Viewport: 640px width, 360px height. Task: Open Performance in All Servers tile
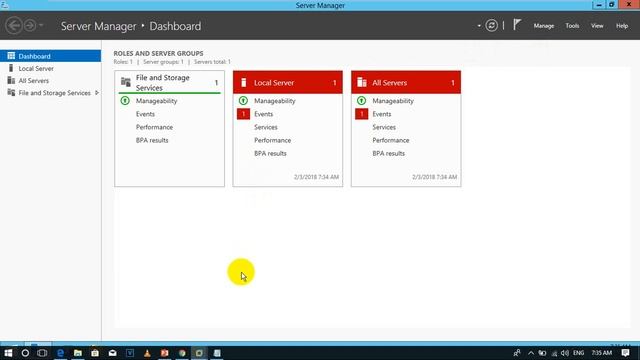[391, 140]
